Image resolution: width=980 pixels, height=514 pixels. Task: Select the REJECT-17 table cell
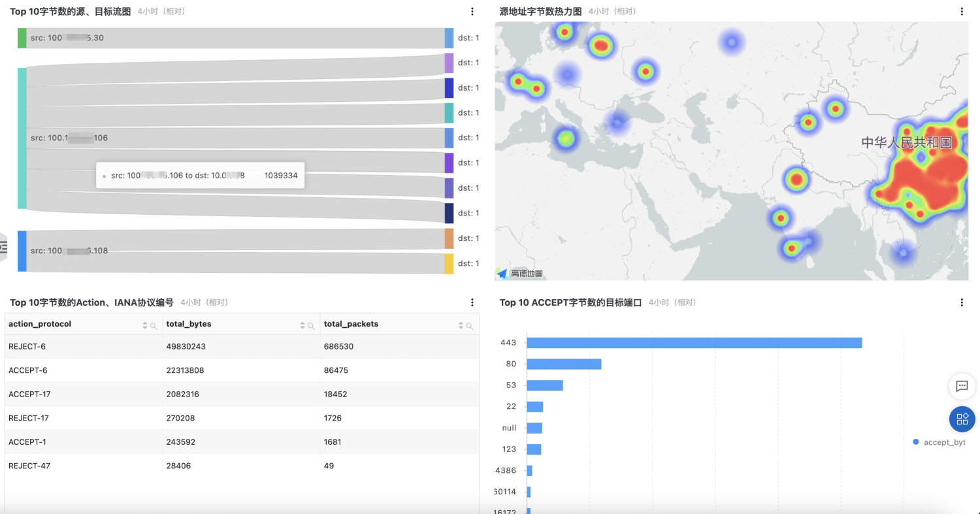[x=84, y=418]
